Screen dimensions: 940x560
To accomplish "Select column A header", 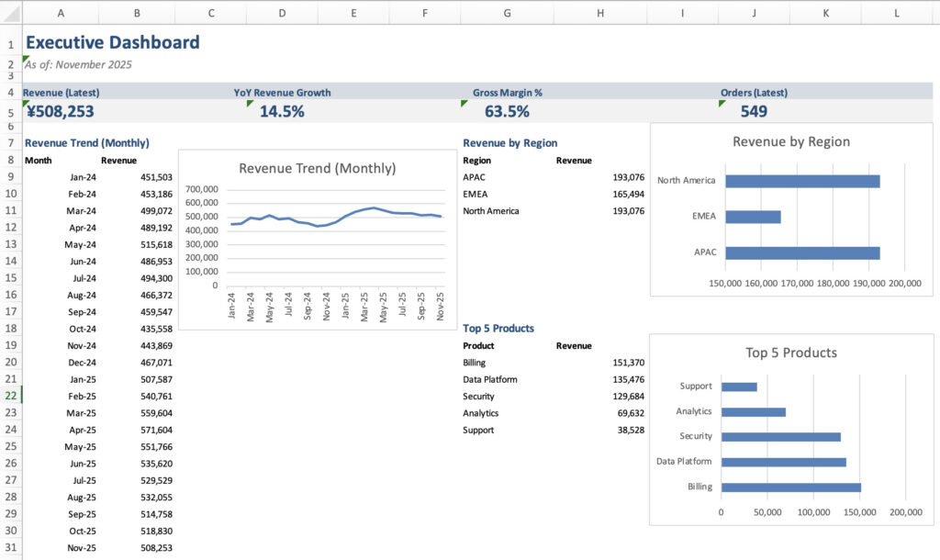I will click(61, 13).
